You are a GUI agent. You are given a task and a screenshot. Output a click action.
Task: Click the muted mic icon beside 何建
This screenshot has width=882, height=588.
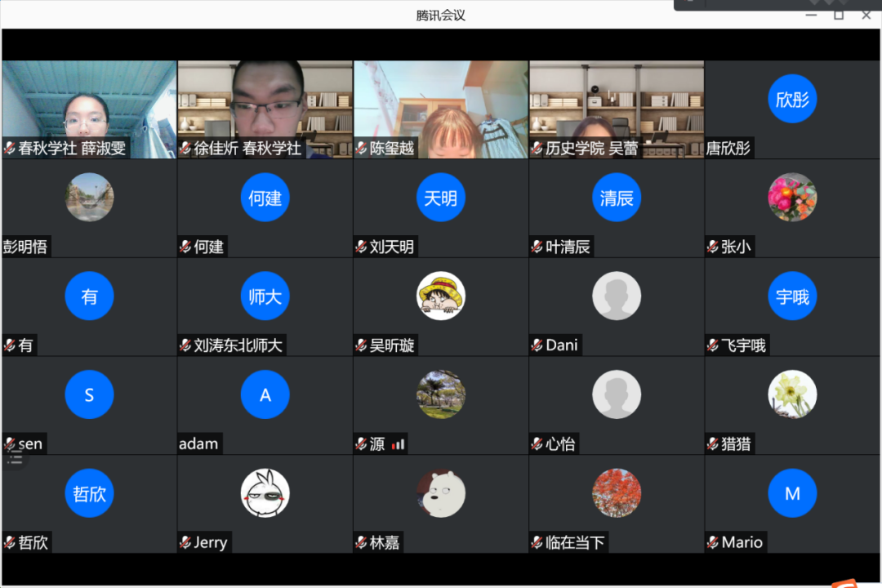pos(185,247)
